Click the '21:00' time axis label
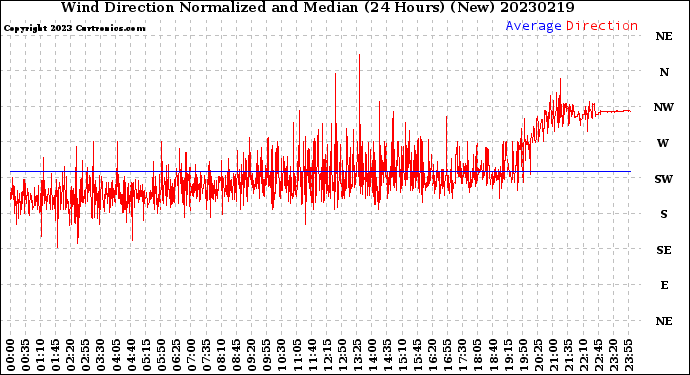The height and width of the screenshot is (375, 690). coord(553,355)
